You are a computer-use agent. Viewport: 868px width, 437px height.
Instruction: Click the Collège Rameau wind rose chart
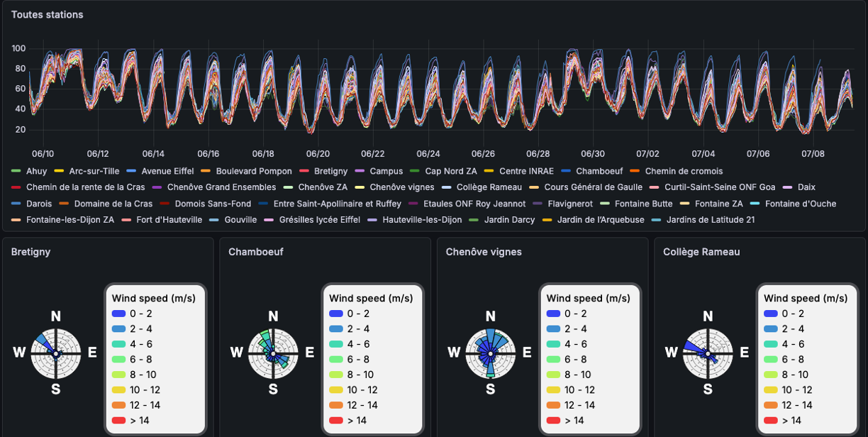coord(708,353)
